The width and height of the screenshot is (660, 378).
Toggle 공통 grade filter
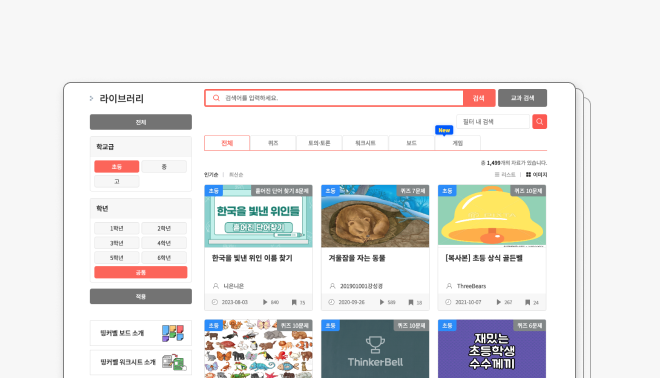point(141,272)
